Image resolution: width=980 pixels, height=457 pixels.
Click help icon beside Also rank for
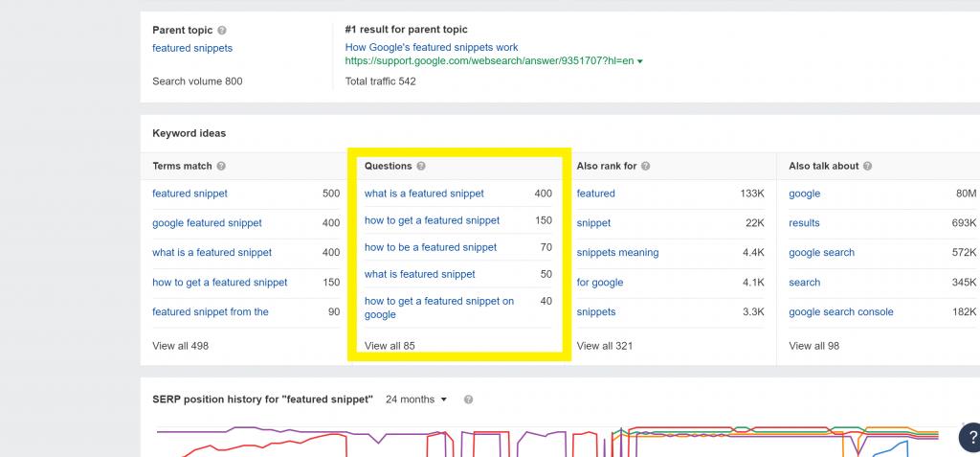tap(646, 167)
